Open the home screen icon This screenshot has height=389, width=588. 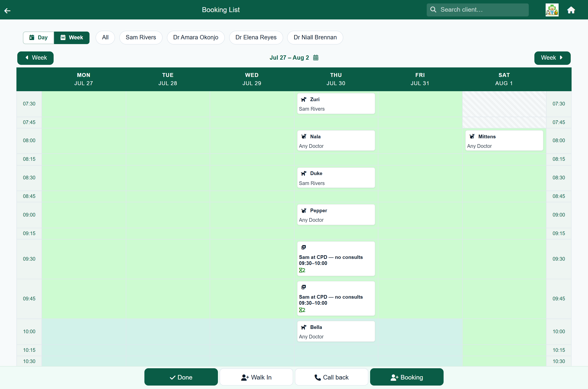point(571,10)
